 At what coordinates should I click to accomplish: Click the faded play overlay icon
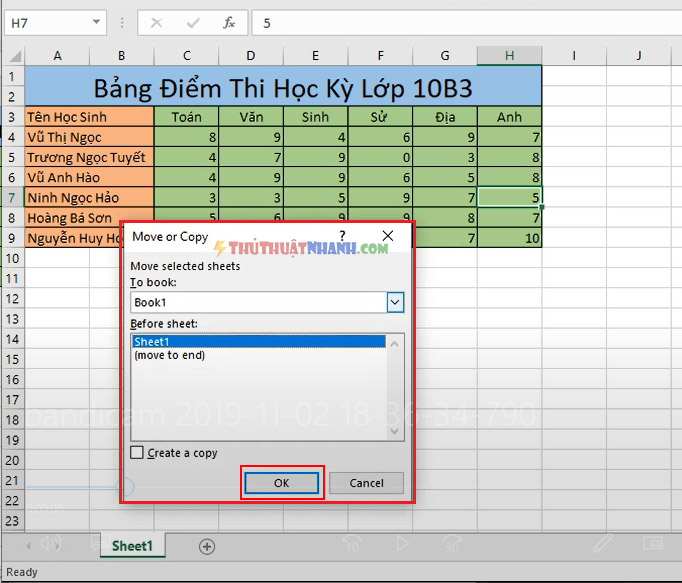pyautogui.click(x=402, y=543)
